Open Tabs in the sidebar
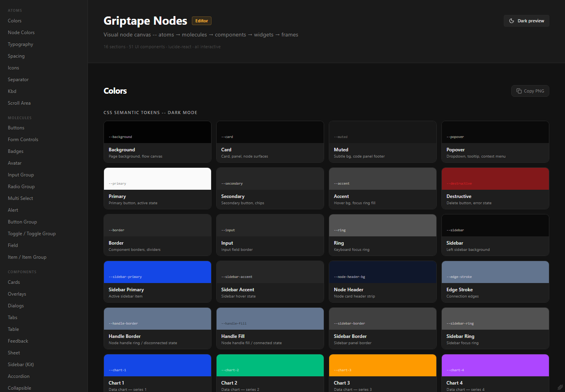565x392 pixels. (13, 318)
